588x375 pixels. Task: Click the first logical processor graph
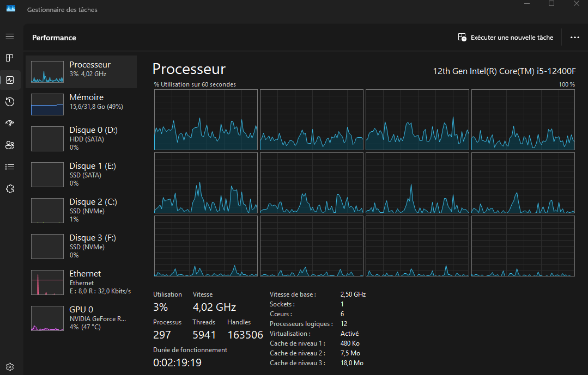[206, 120]
